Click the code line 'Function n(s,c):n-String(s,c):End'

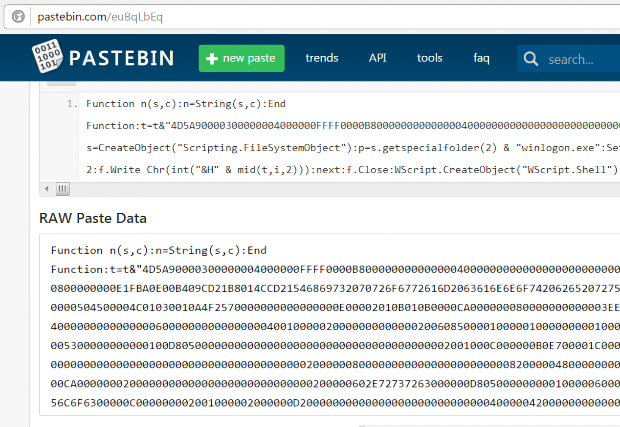(x=186, y=104)
